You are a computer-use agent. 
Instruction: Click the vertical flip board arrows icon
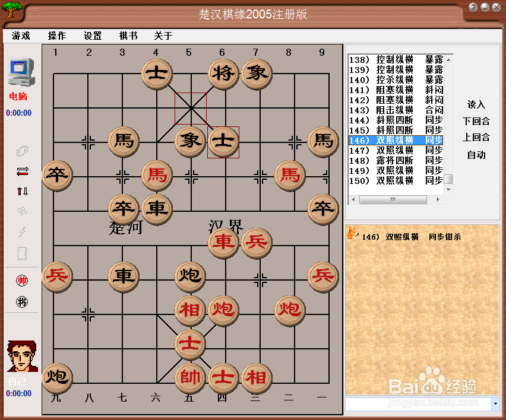pyautogui.click(x=22, y=191)
